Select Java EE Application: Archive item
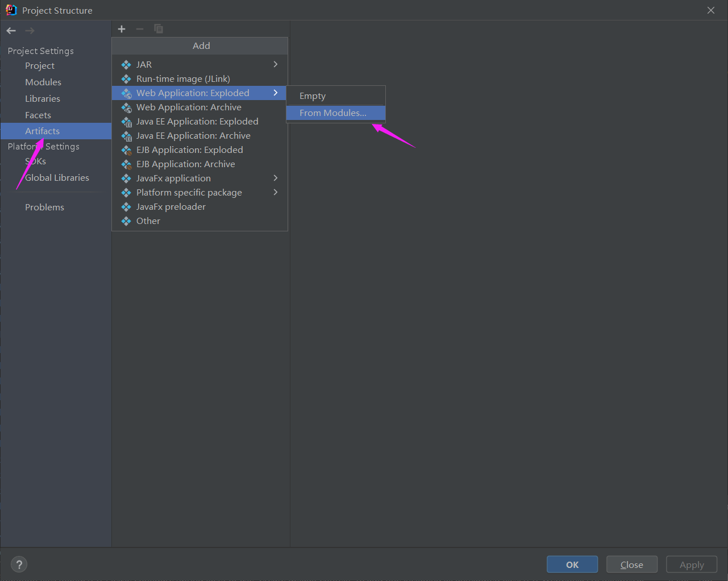 coord(200,136)
